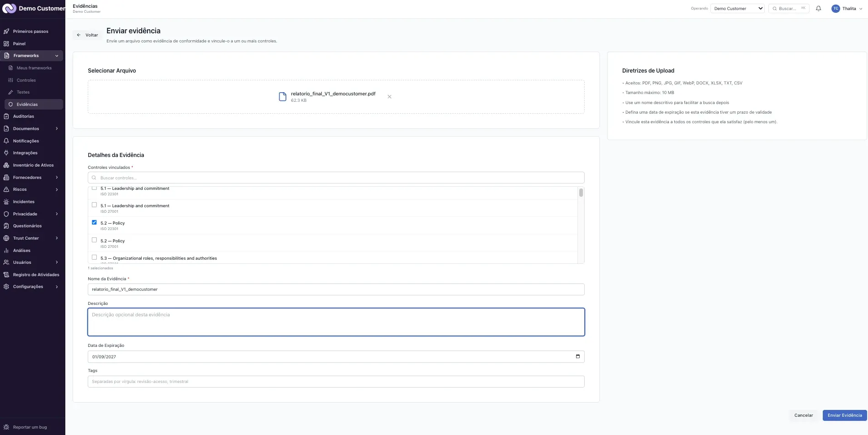Expand the Riscos submenu chevron

point(57,189)
